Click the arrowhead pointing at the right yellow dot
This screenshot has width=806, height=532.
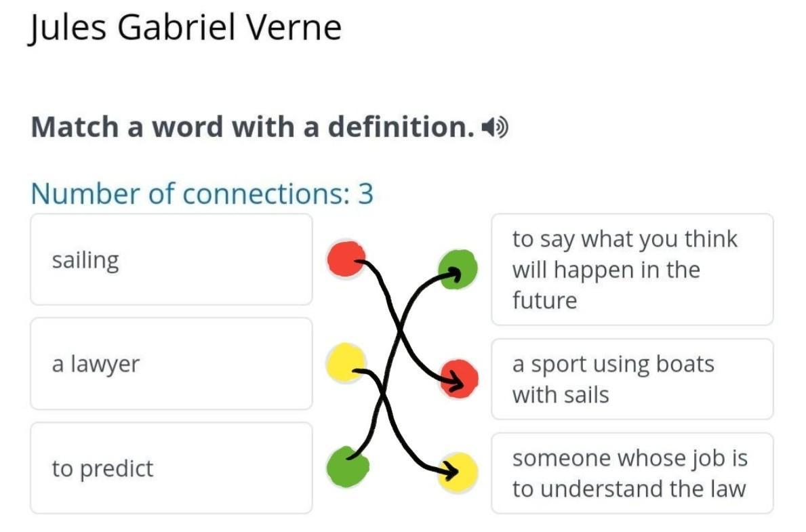coord(447,469)
